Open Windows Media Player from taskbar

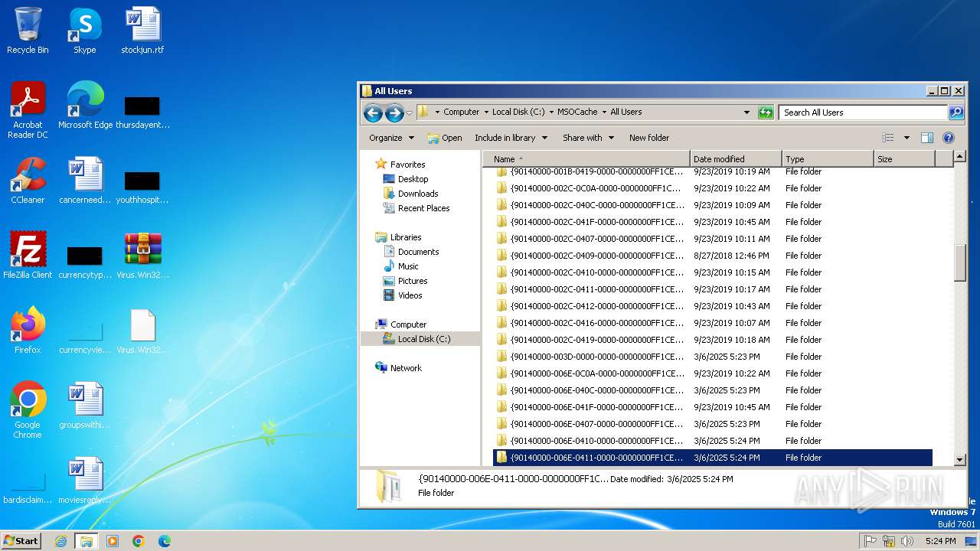tap(113, 541)
